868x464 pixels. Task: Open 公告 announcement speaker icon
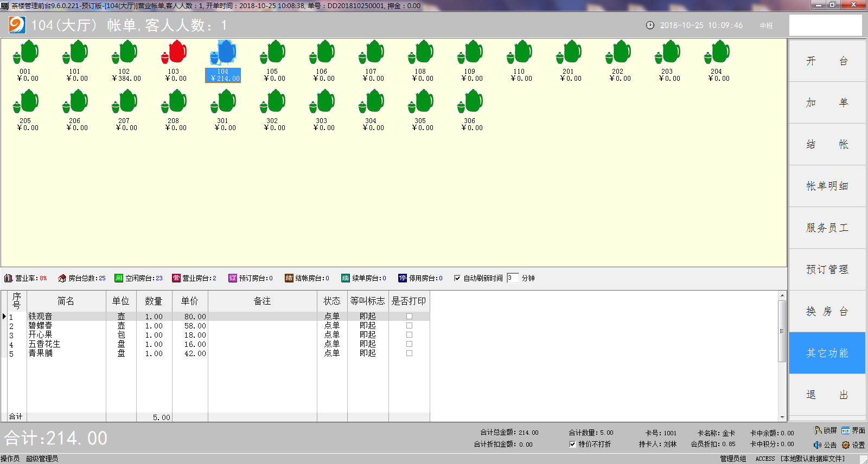(818, 445)
